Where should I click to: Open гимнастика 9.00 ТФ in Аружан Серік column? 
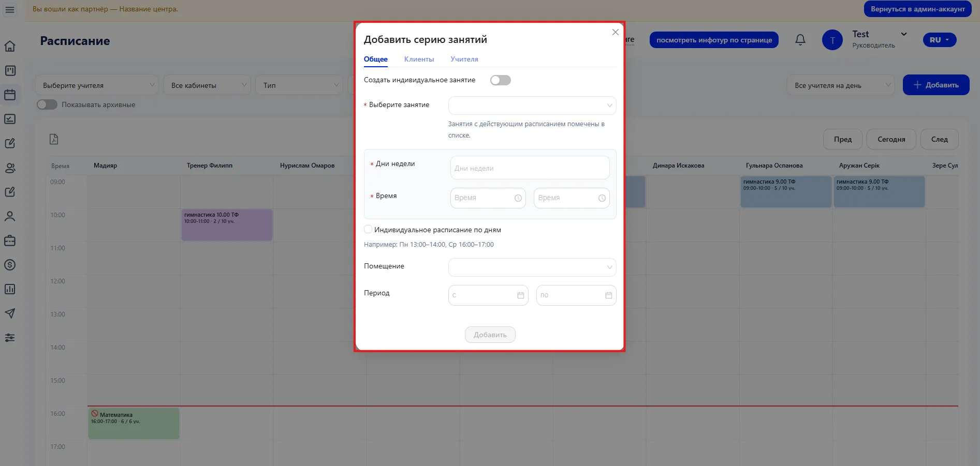(879, 192)
